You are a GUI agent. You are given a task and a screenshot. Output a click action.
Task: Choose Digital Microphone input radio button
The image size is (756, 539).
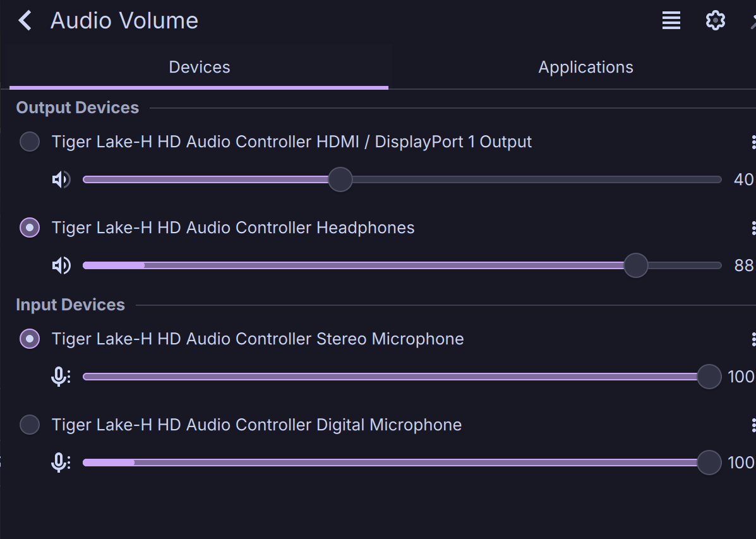point(30,425)
